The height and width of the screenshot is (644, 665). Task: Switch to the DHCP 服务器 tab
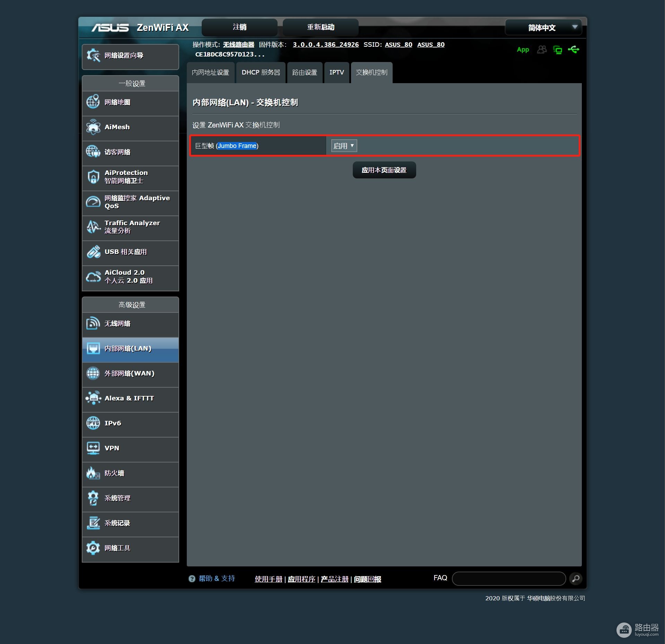coord(261,72)
